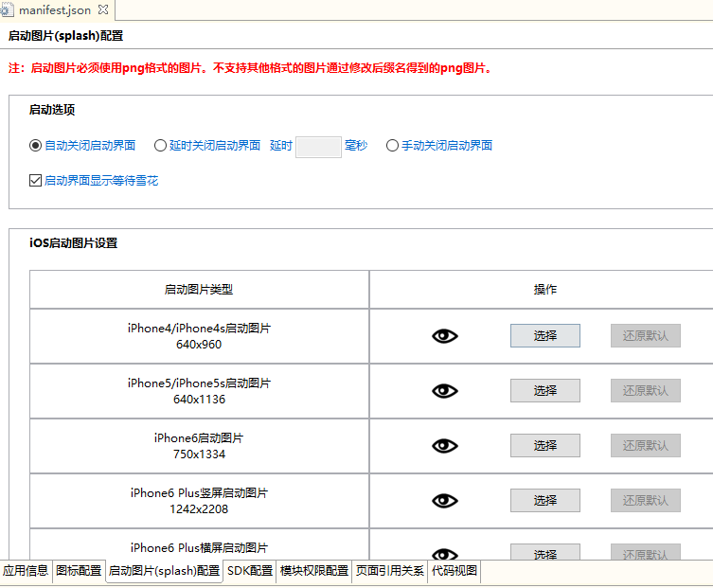Click the eye icon for iPhone6 row
Image resolution: width=713 pixels, height=588 pixels.
point(444,446)
